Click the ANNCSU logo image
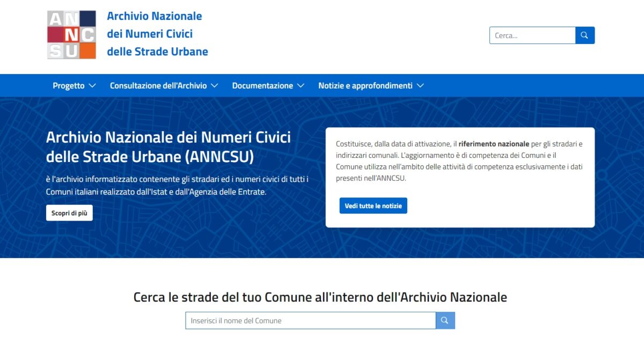 click(x=71, y=34)
